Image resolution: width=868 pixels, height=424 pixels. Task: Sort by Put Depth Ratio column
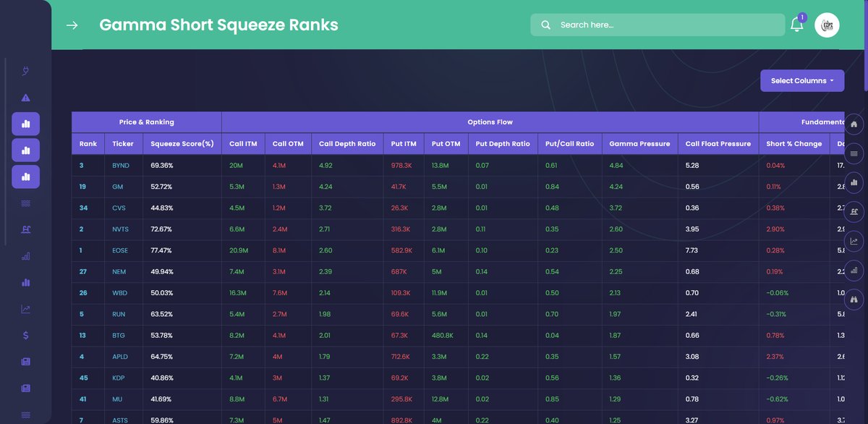[503, 144]
